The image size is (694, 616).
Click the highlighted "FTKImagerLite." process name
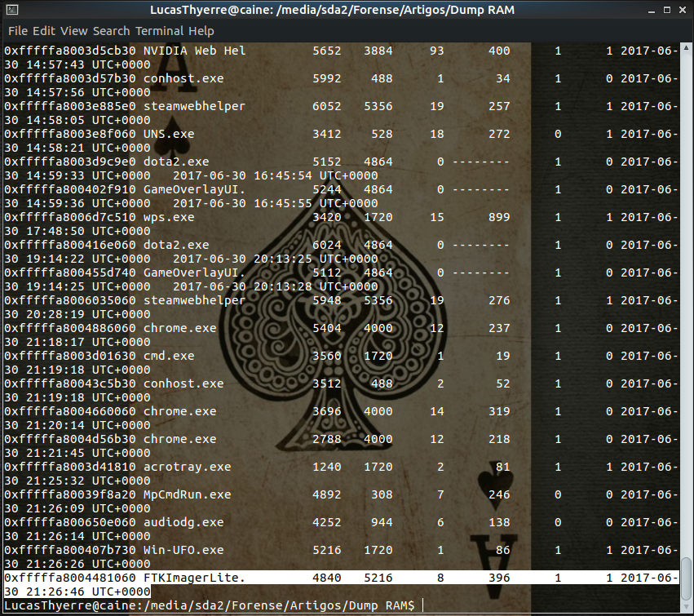coord(194,578)
